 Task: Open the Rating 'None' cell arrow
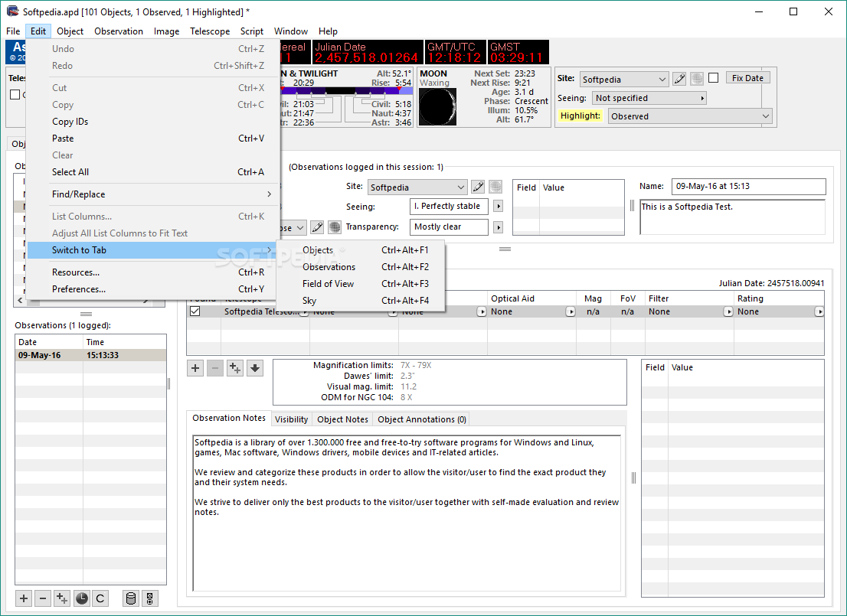coord(819,311)
